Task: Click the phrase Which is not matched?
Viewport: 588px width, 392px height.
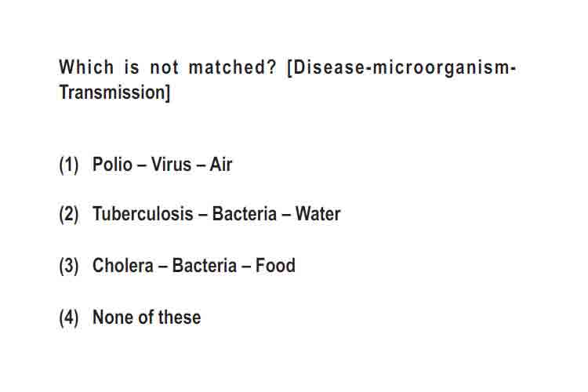Action: pyautogui.click(x=168, y=67)
